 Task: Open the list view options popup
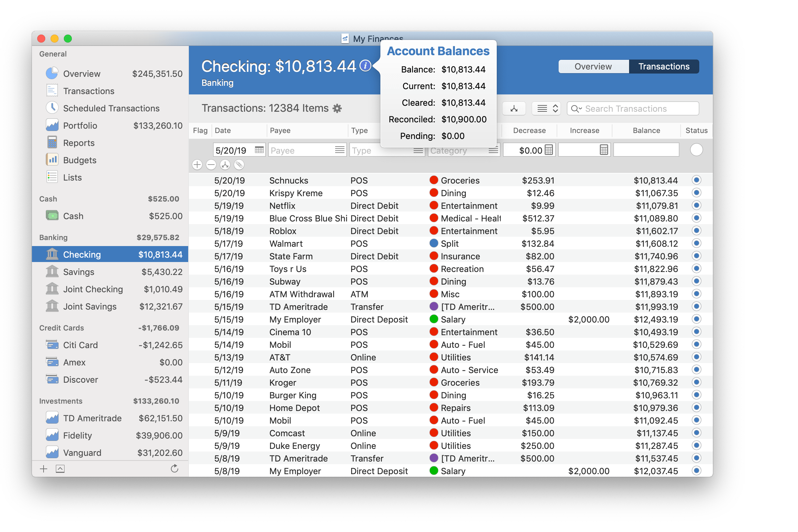point(546,109)
